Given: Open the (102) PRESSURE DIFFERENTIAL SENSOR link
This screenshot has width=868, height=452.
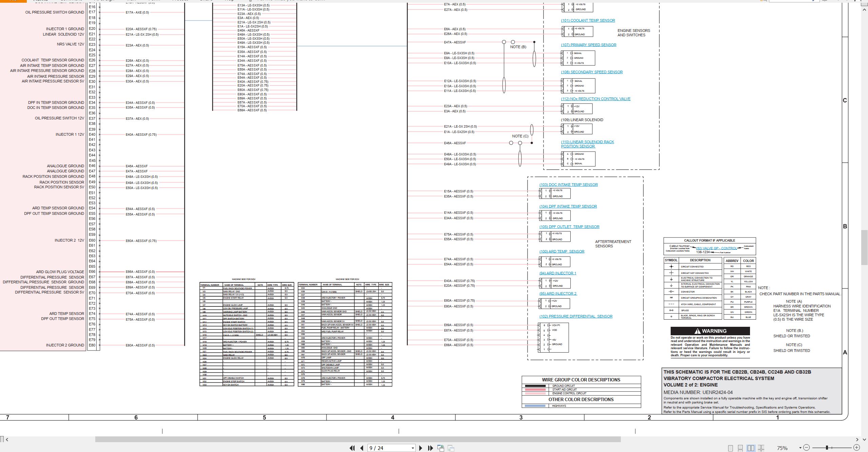Looking at the screenshot, I should coord(576,316).
